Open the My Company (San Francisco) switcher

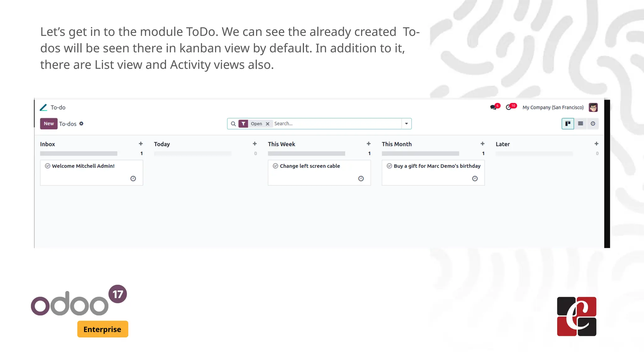click(x=553, y=107)
